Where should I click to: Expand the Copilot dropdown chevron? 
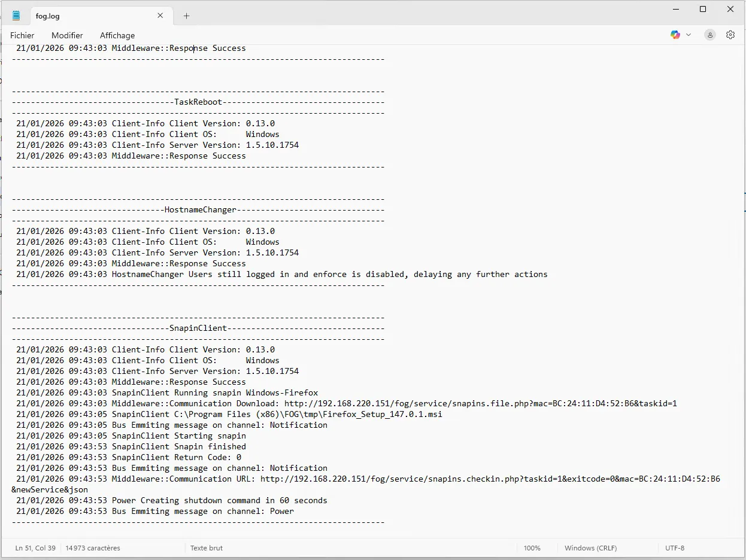pos(689,35)
